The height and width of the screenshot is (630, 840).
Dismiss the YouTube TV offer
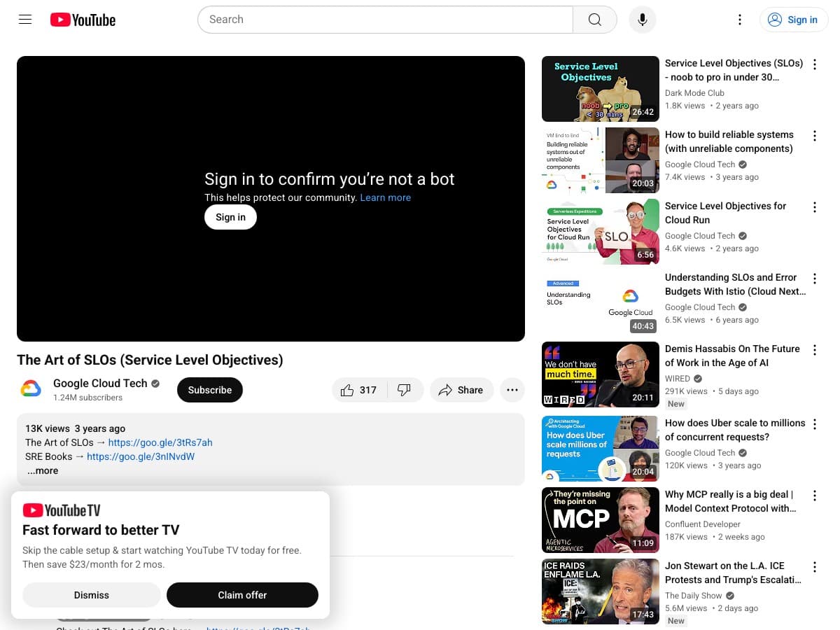coord(92,595)
